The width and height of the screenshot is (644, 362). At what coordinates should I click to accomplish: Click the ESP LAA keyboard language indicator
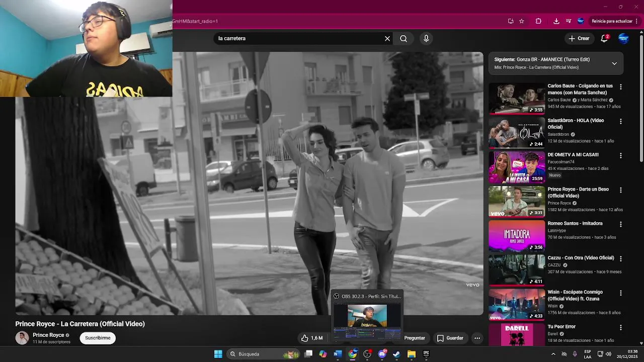point(588,354)
